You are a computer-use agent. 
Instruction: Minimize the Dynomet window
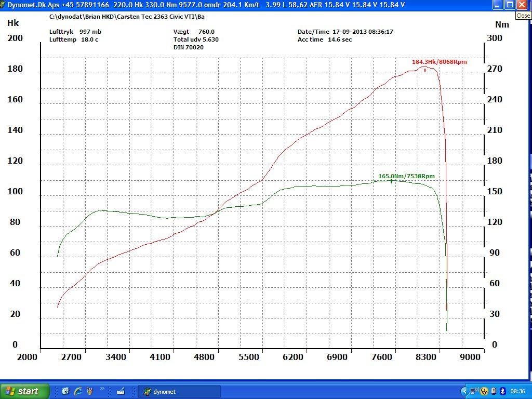[497, 5]
